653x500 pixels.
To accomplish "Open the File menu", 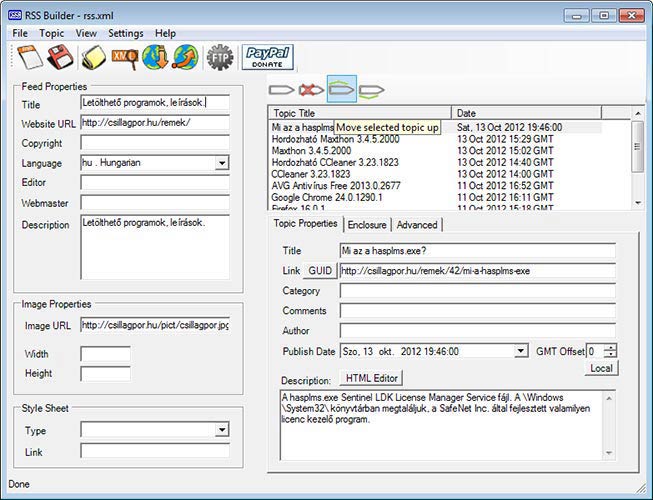I will point(20,33).
